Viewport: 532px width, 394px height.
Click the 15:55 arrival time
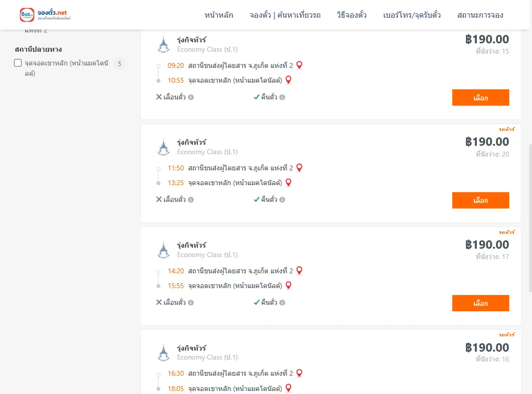click(x=176, y=286)
